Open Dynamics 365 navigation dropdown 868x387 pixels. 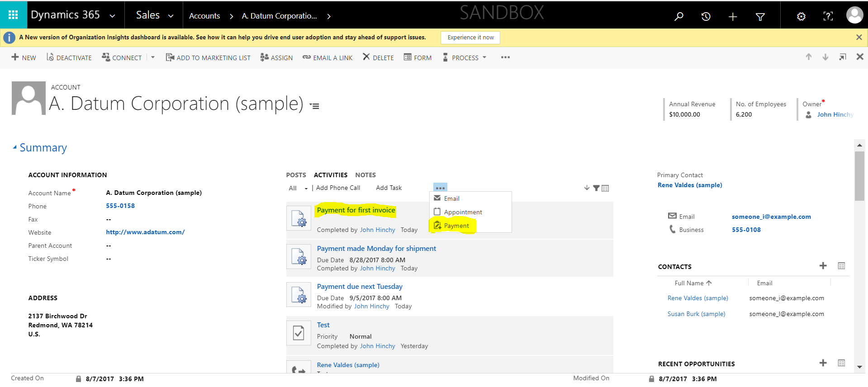tap(112, 16)
